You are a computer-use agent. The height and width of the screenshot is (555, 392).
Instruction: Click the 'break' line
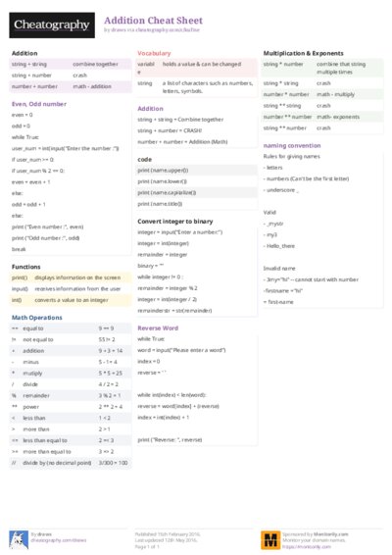(x=19, y=249)
